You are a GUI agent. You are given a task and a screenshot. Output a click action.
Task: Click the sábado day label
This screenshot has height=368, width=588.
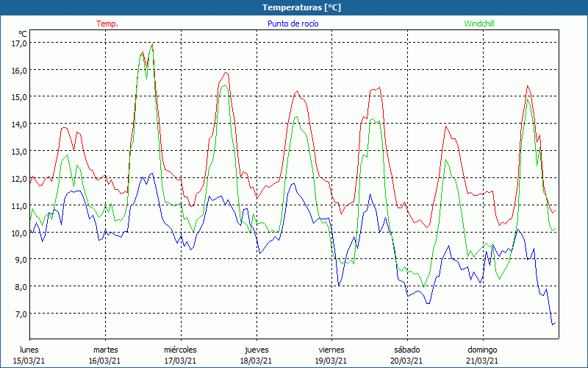[407, 350]
